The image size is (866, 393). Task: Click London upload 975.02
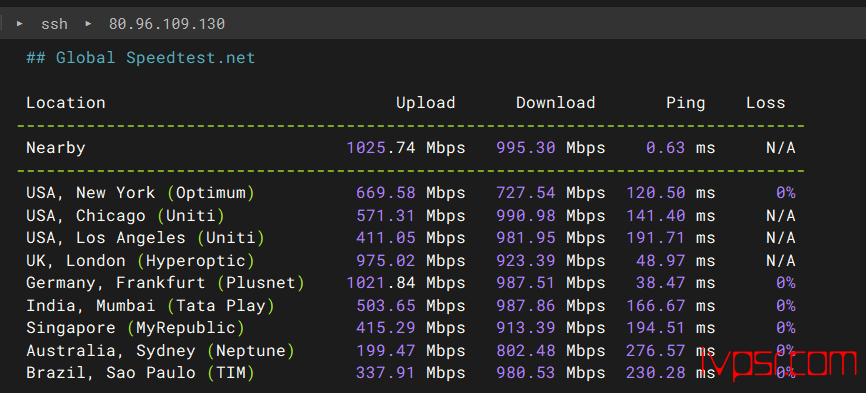click(x=386, y=261)
